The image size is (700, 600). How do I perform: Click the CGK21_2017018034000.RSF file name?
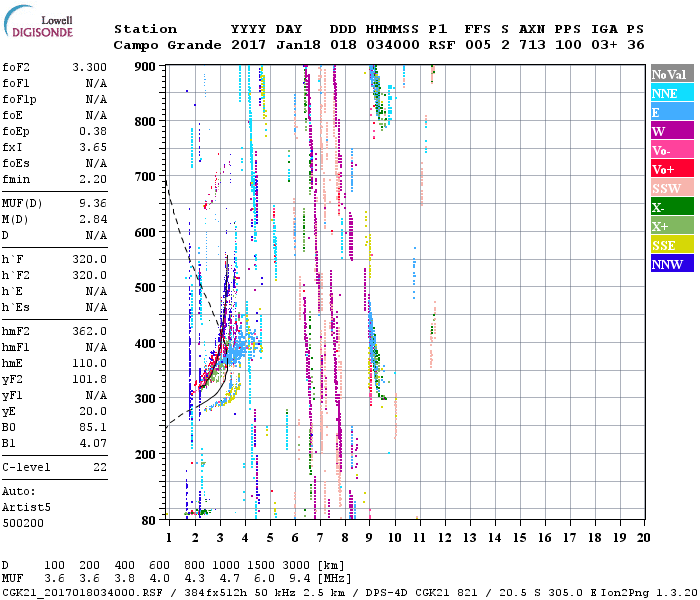point(82,593)
